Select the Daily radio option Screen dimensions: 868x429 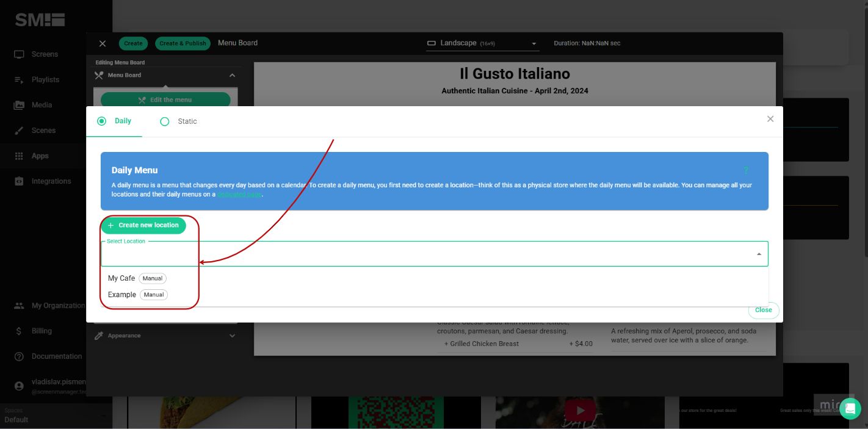(x=102, y=121)
